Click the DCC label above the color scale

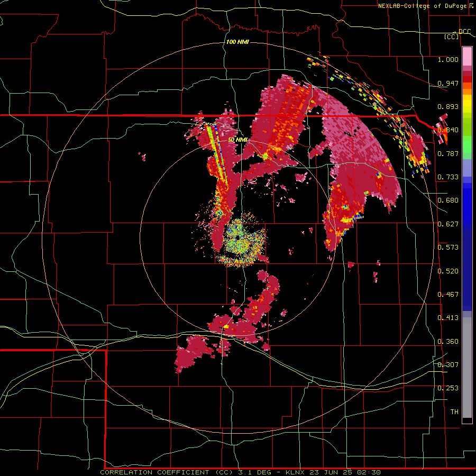[464, 31]
